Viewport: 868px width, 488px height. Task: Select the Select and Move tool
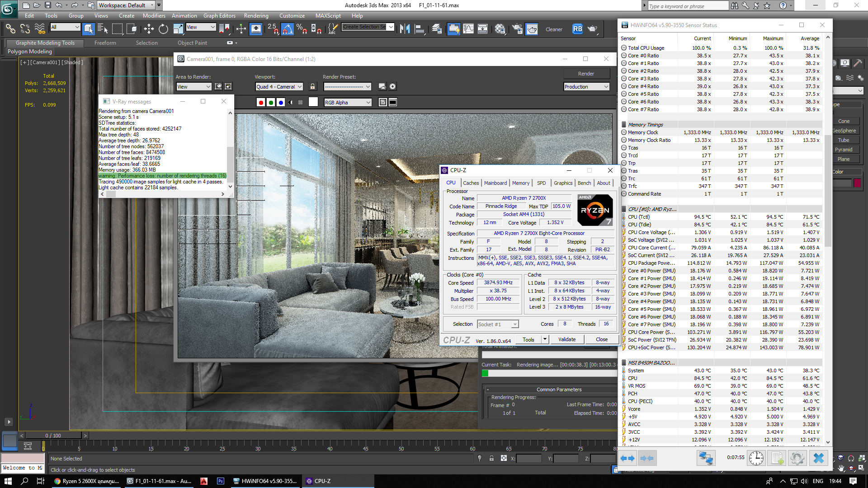(149, 29)
